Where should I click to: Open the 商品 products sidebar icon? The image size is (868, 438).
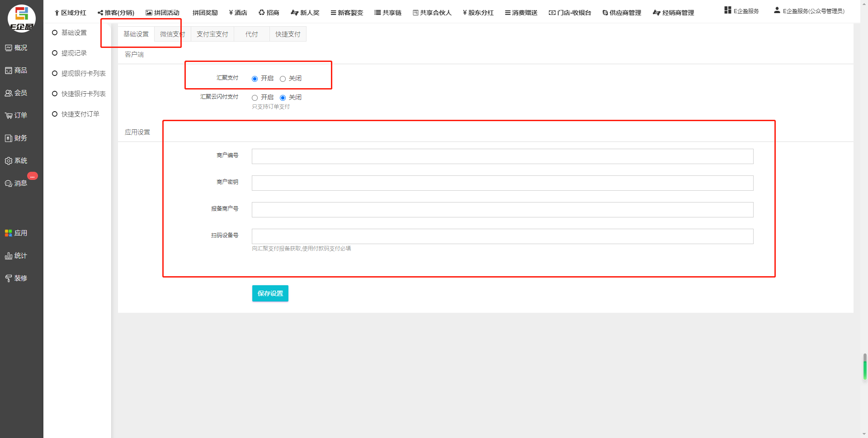(x=9, y=71)
